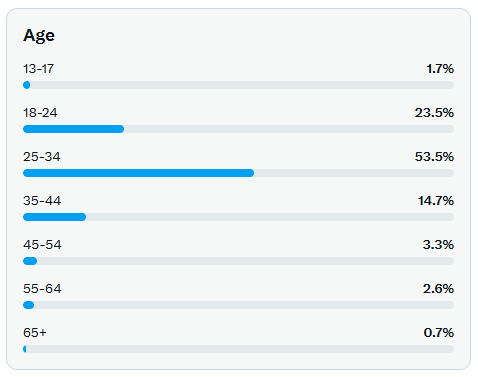The height and width of the screenshot is (377, 478).
Task: Click the 45-54 progress bar
Action: point(238,261)
